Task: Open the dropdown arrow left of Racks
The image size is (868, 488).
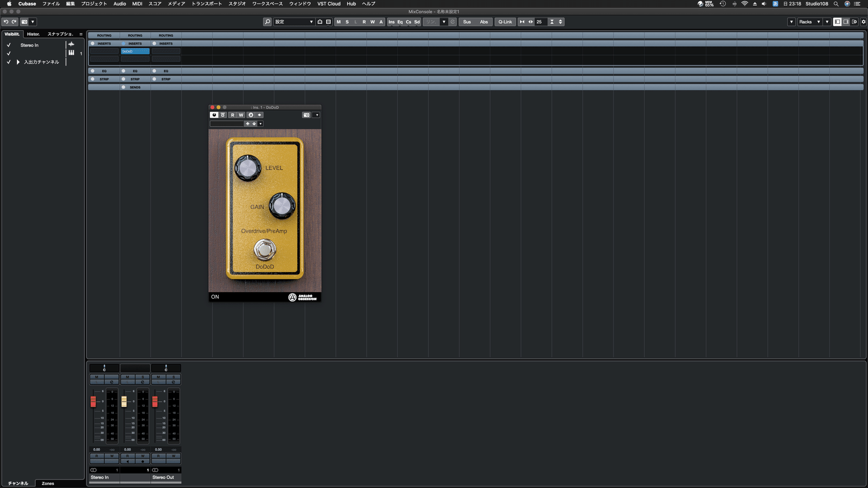Action: pos(792,22)
